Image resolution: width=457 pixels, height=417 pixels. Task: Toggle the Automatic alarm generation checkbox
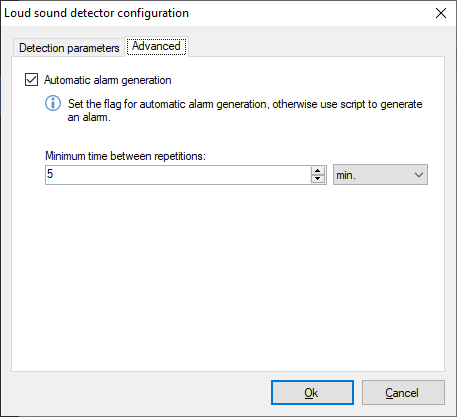[x=31, y=80]
